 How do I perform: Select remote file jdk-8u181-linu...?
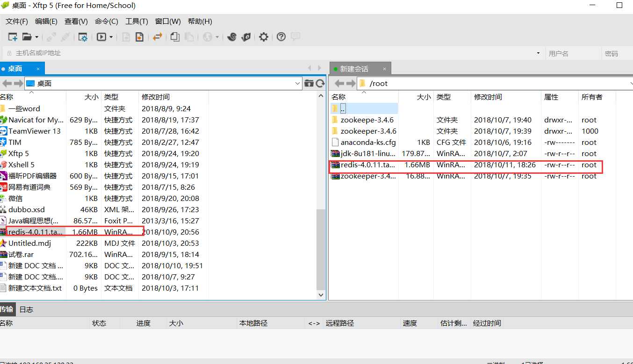[368, 153]
